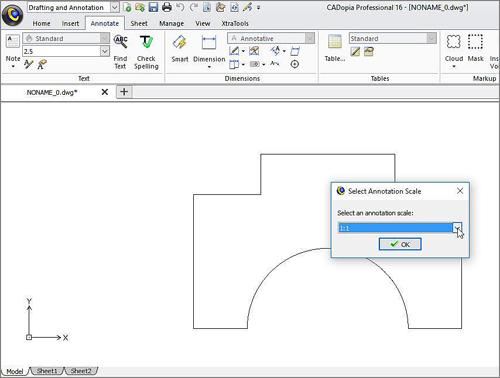The image size is (500, 378).
Task: Insert a Table from the ribbon
Action: click(335, 48)
